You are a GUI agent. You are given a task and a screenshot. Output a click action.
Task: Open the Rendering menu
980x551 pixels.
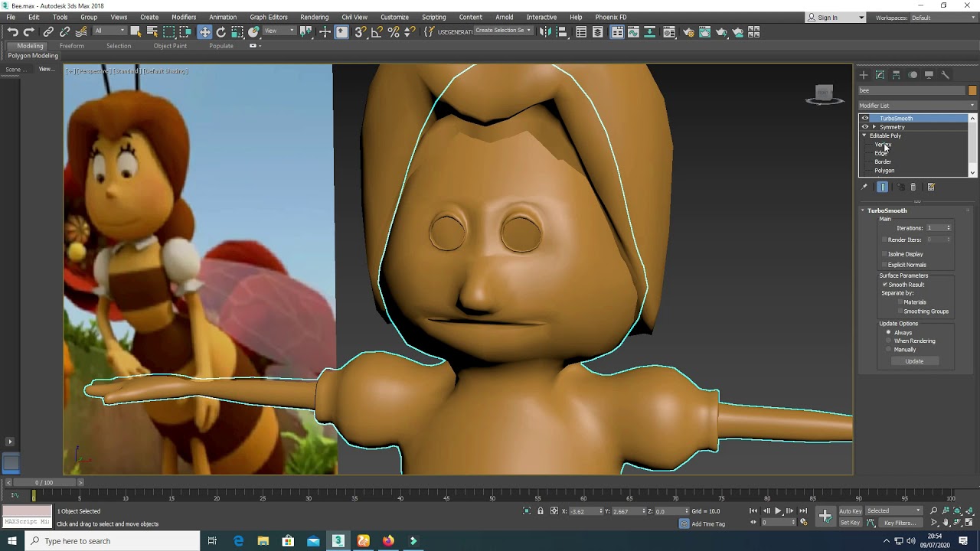pos(314,17)
